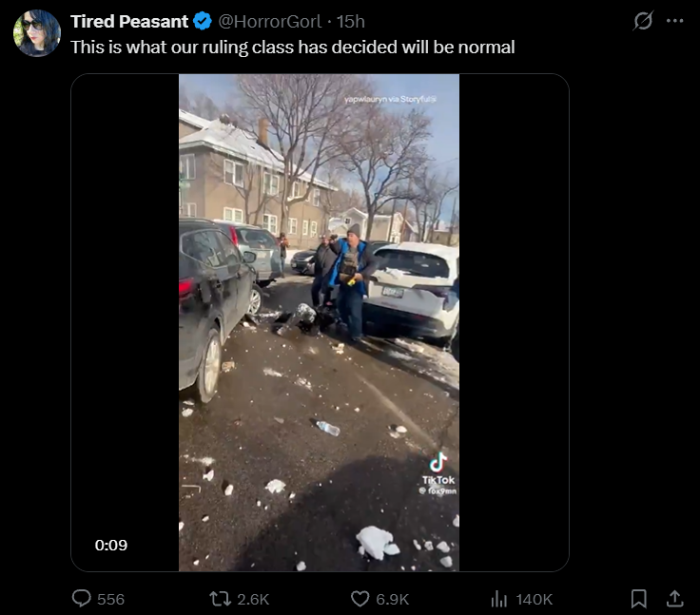Screen dimensions: 700x615
Task: Play the embedded TikTok video
Action: [319, 322]
